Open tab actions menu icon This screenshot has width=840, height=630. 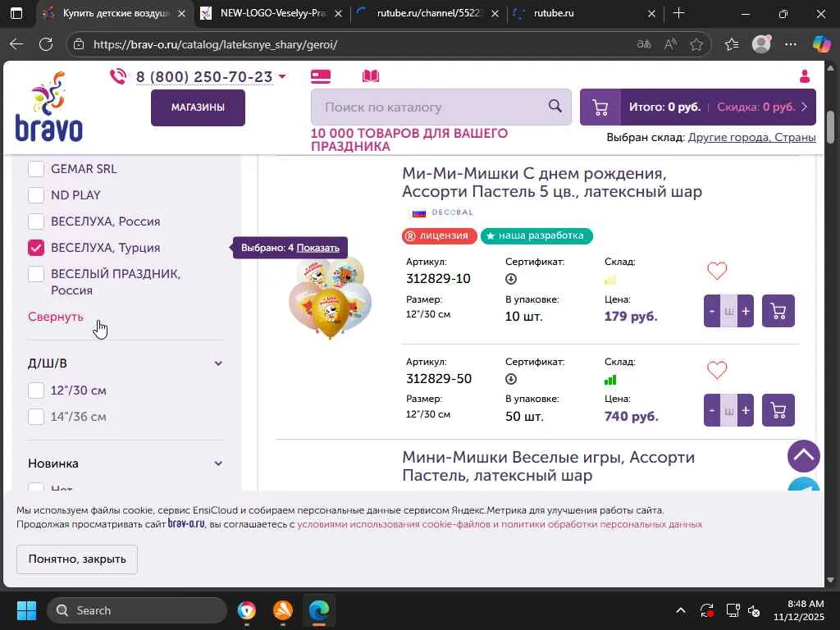(16, 13)
